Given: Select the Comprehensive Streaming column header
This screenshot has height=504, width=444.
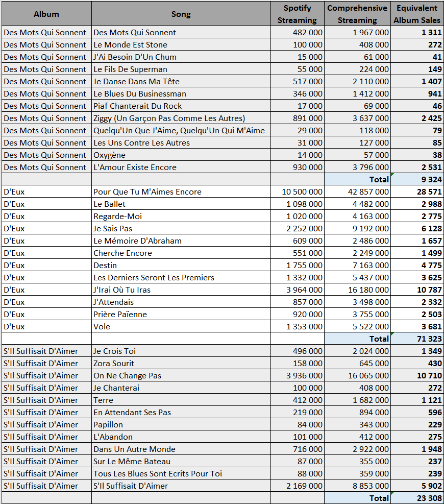Looking at the screenshot, I should (x=357, y=14).
